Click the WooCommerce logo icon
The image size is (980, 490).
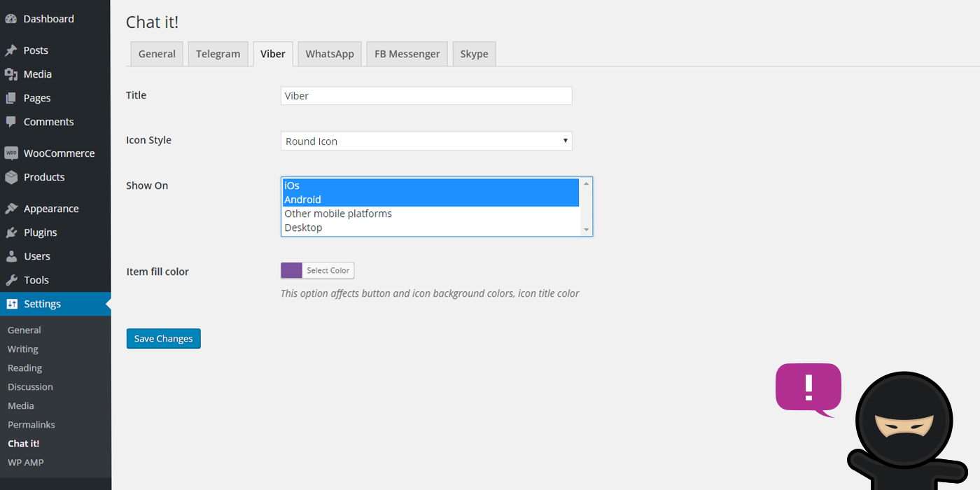[x=11, y=153]
